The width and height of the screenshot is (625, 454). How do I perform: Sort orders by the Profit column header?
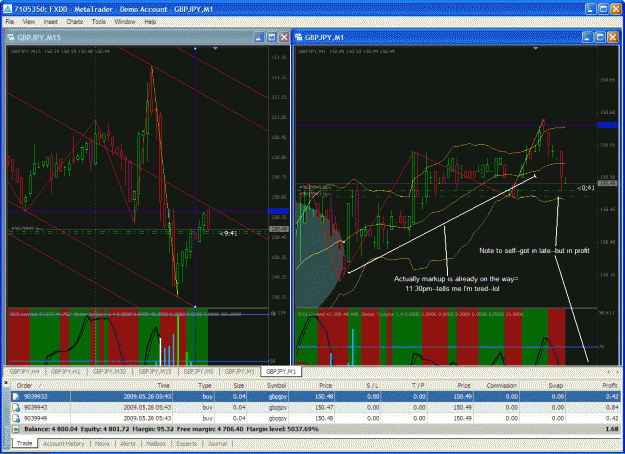pyautogui.click(x=610, y=385)
